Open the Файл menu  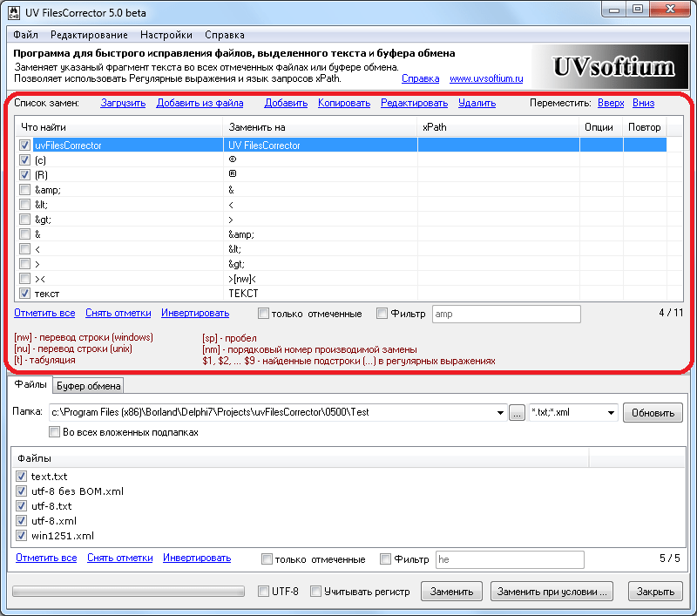point(25,35)
